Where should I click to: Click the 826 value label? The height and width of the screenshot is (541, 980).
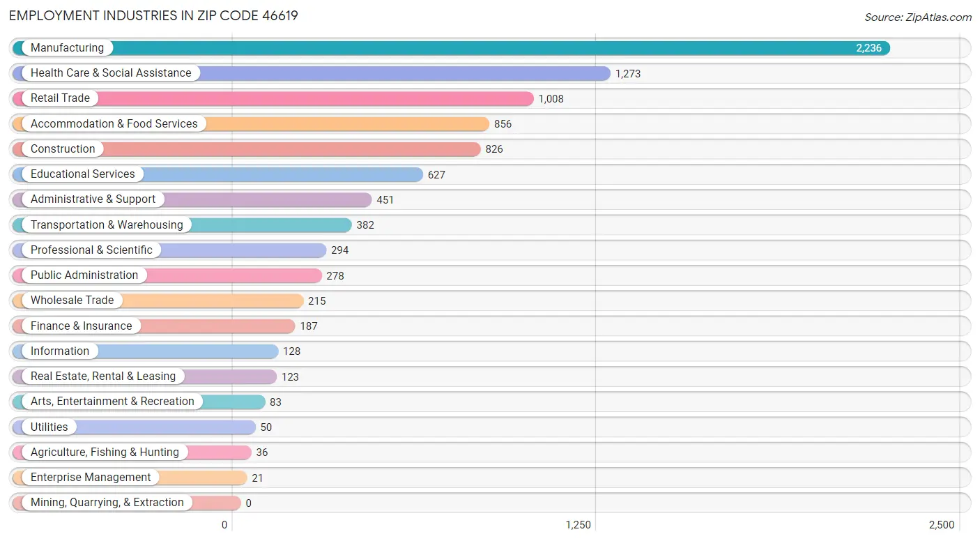pos(494,149)
